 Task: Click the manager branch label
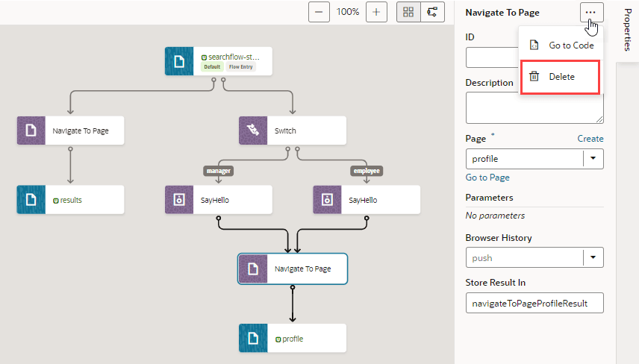pyautogui.click(x=219, y=171)
